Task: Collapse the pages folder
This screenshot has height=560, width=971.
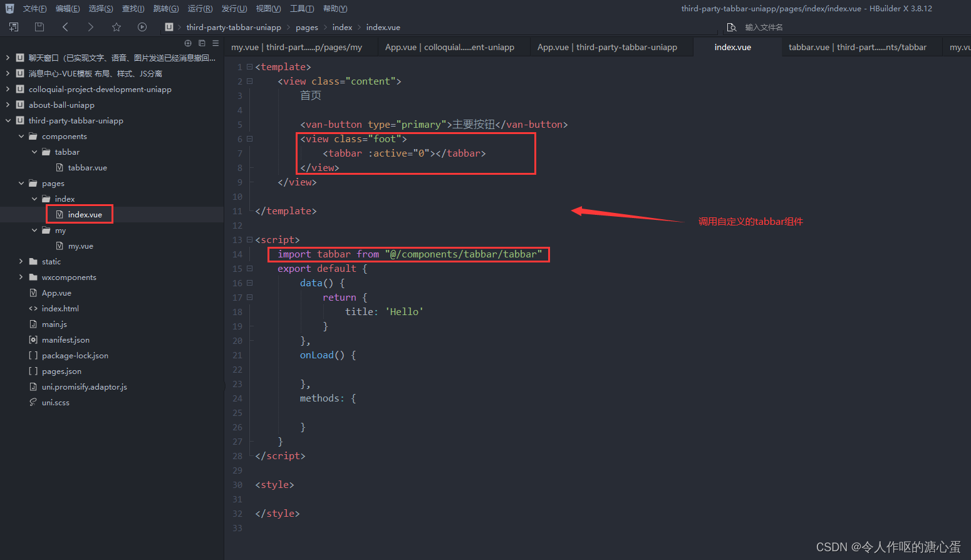Action: point(21,183)
